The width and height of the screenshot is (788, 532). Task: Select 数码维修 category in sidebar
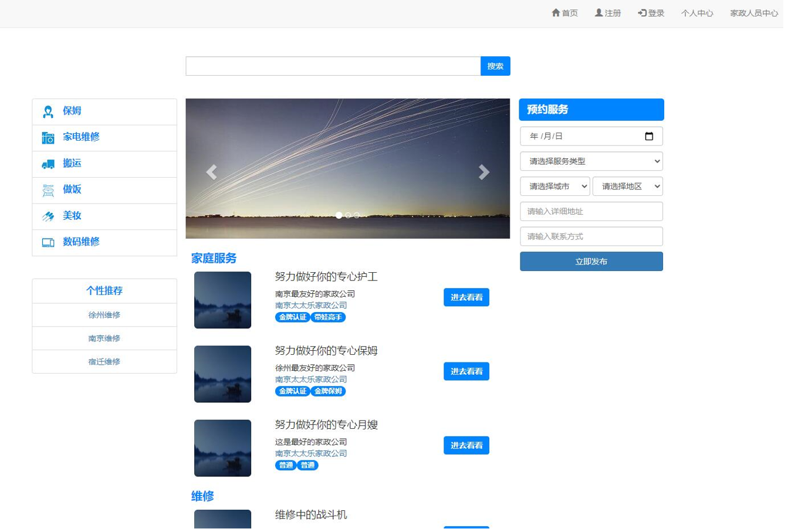[105, 243]
